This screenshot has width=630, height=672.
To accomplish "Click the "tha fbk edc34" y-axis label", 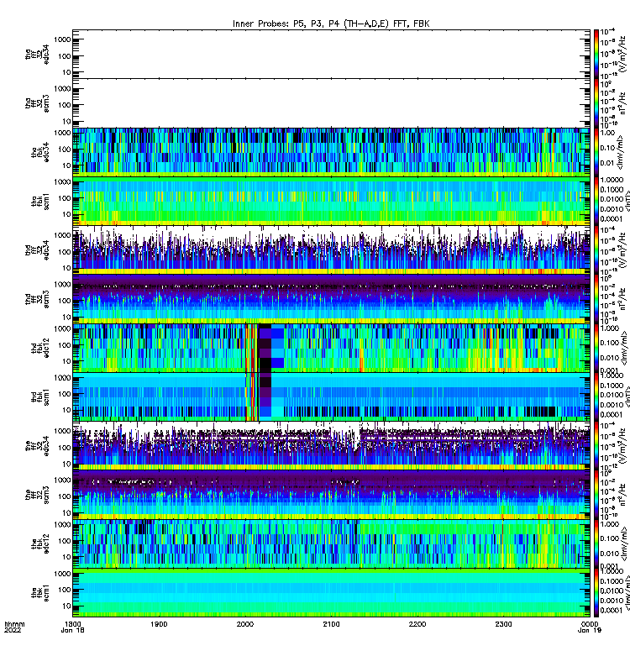I will (x=40, y=152).
